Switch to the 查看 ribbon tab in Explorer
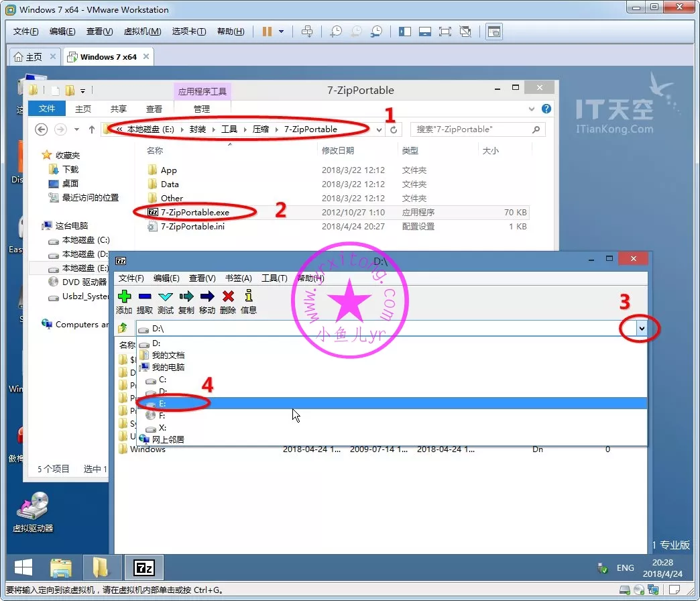The width and height of the screenshot is (700, 601). pyautogui.click(x=154, y=109)
